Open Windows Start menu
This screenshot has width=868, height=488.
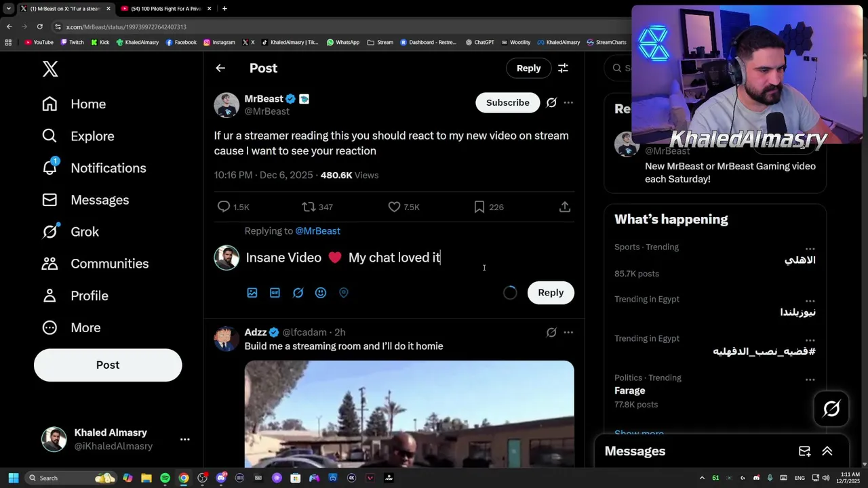coord(13,478)
